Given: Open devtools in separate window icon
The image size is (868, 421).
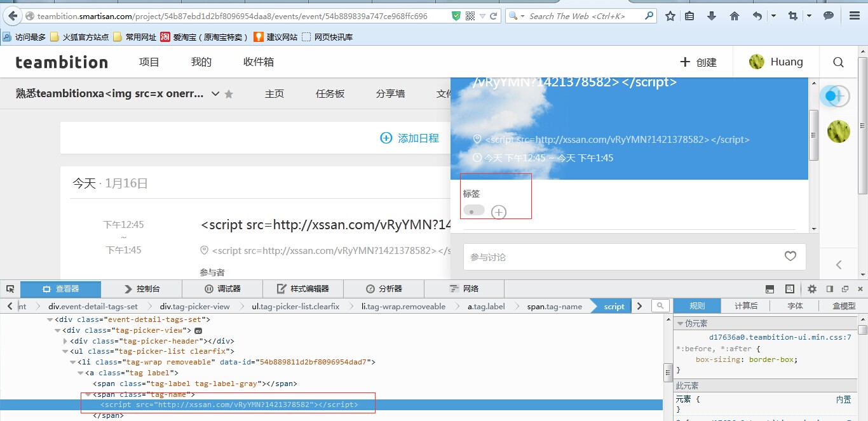Looking at the screenshot, I should click(x=844, y=289).
